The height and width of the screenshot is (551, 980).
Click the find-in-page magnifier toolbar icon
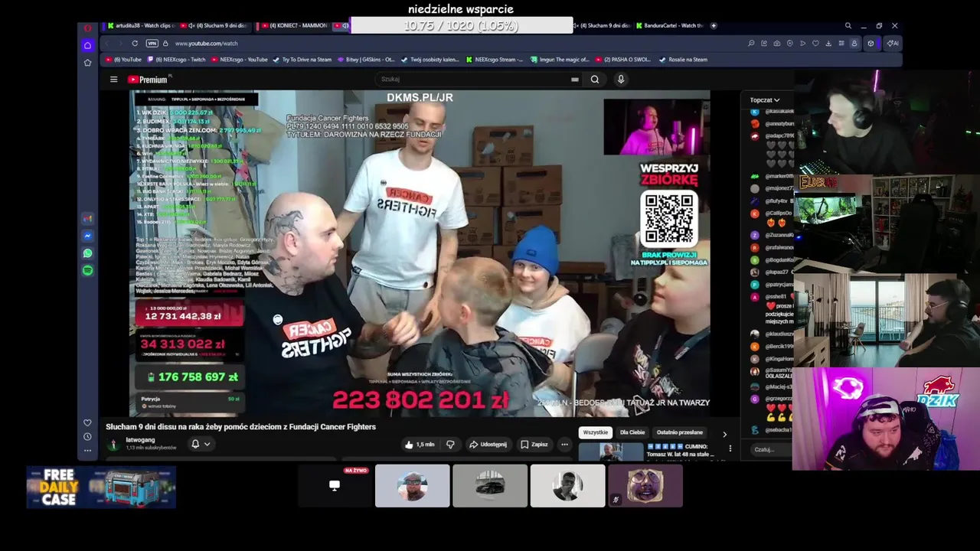pyautogui.click(x=751, y=44)
